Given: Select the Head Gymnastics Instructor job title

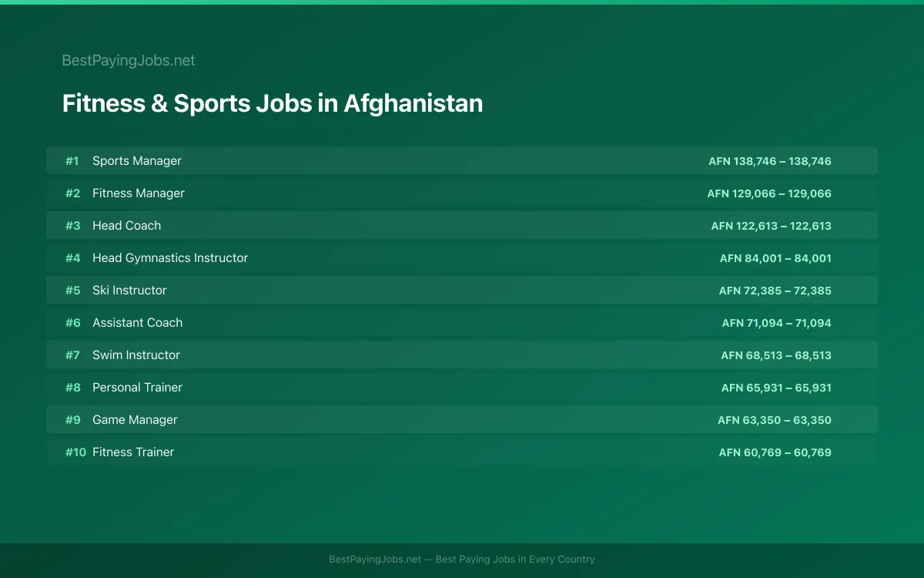Looking at the screenshot, I should tap(170, 258).
